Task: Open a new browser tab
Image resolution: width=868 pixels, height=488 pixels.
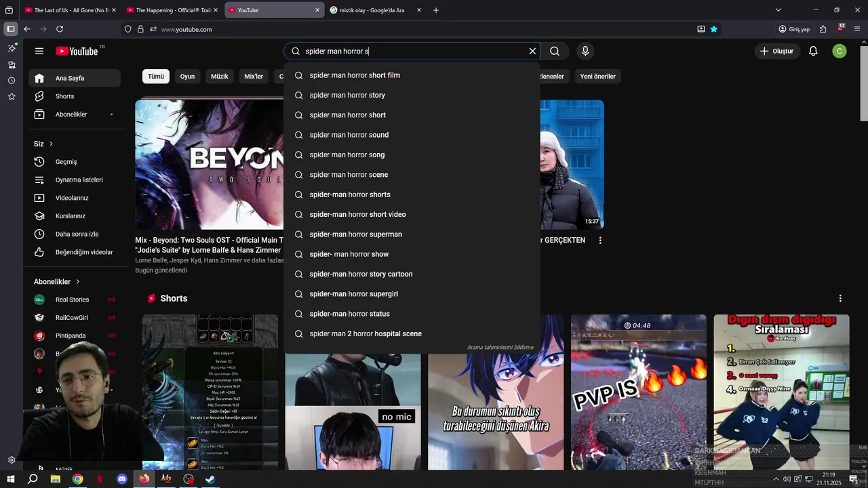Action: coord(435,10)
